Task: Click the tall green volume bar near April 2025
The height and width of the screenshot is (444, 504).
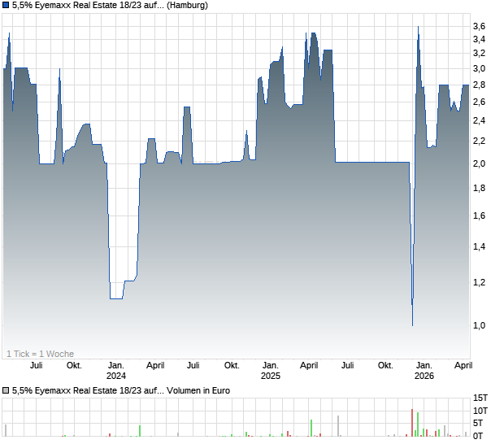Action: pos(311,428)
